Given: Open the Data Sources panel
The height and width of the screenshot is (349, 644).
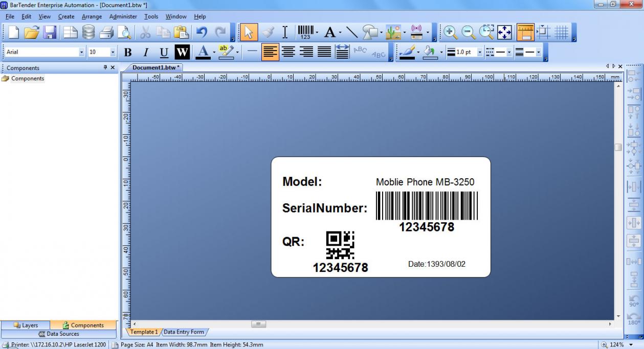Looking at the screenshot, I should (x=59, y=334).
